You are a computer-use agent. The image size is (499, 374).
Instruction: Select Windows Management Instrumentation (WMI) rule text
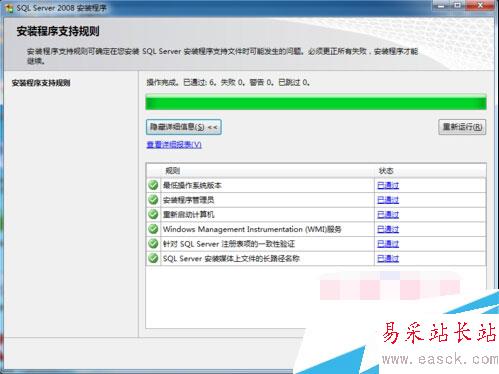coord(252,229)
